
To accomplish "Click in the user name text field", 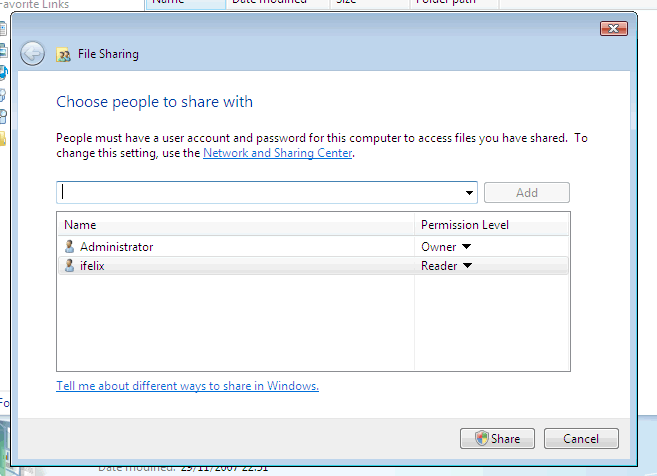I will (260, 192).
